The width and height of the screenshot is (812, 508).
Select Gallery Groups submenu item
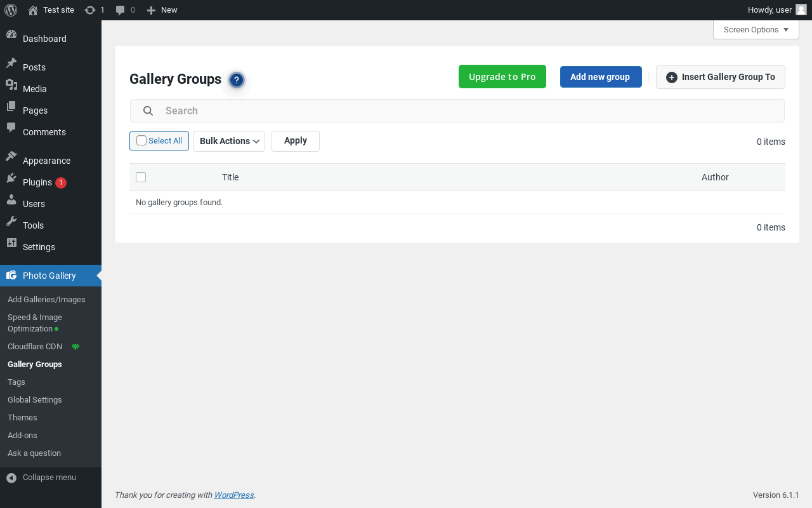click(35, 364)
